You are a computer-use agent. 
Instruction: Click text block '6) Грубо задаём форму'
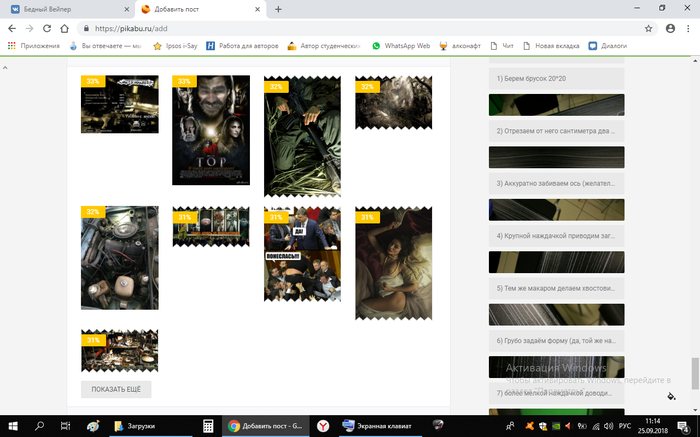pos(556,341)
